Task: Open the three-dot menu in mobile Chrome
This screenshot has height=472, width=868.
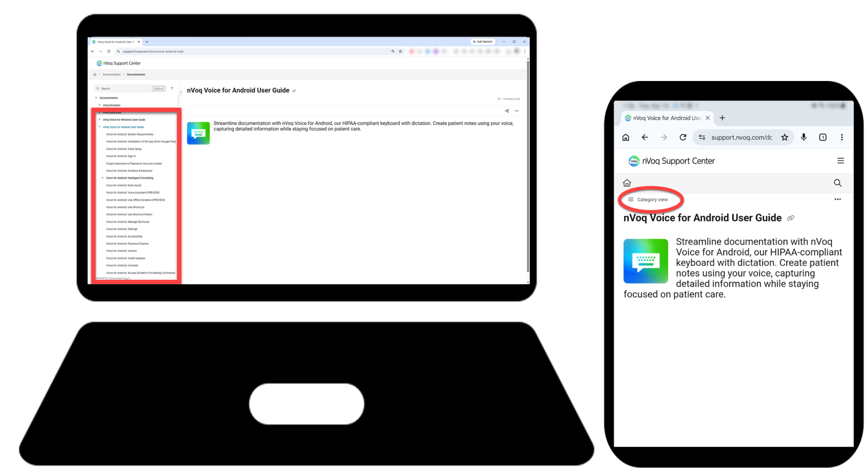Action: pyautogui.click(x=842, y=137)
